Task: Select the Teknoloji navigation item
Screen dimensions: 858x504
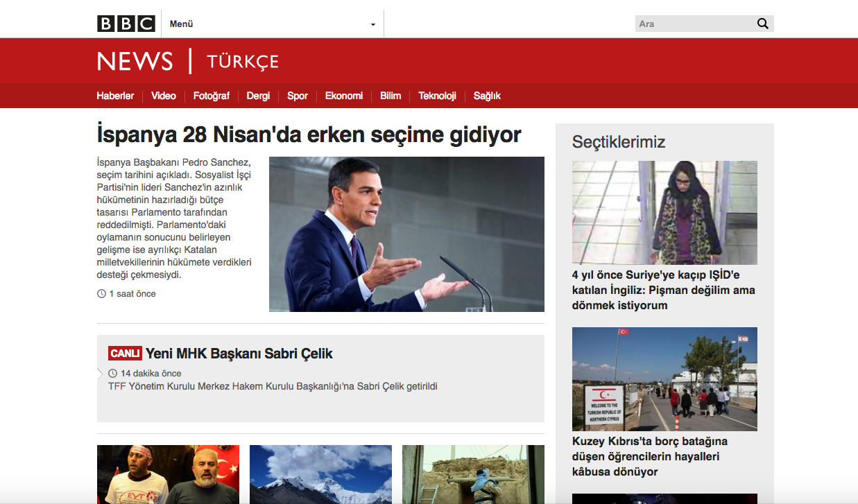Action: tap(437, 96)
